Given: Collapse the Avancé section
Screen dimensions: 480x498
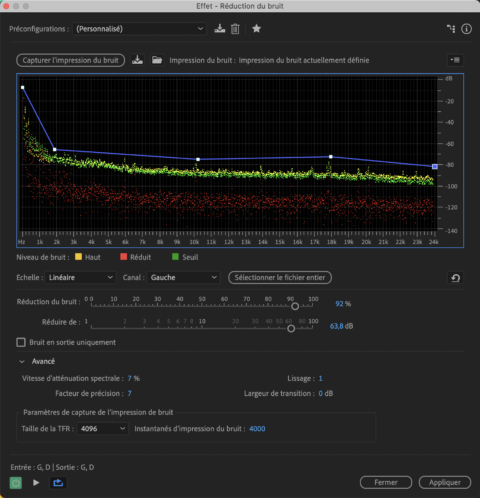Looking at the screenshot, I should (x=22, y=361).
